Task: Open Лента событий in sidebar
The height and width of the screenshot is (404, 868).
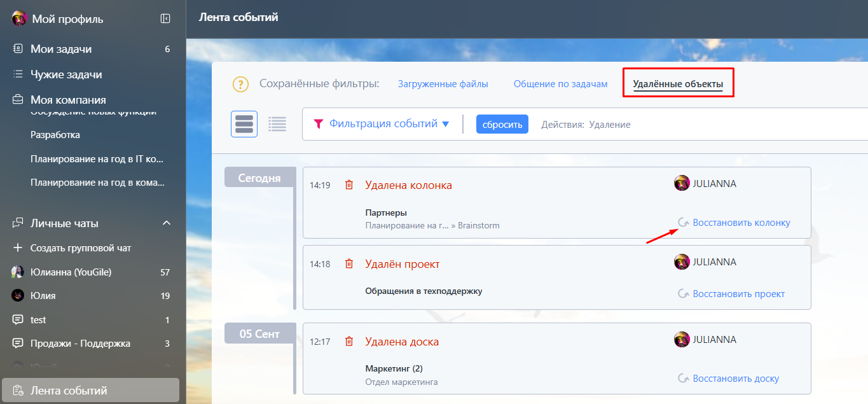Action: pyautogui.click(x=90, y=391)
